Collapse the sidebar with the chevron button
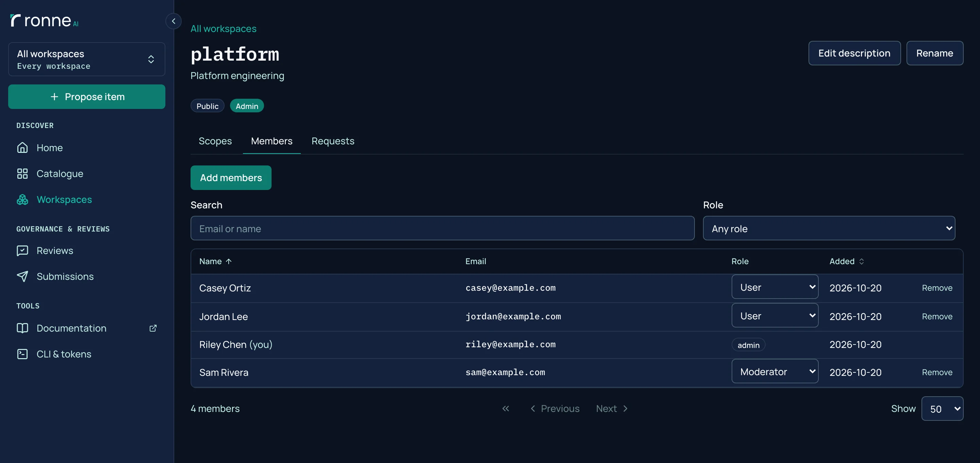The height and width of the screenshot is (463, 980). point(174,21)
